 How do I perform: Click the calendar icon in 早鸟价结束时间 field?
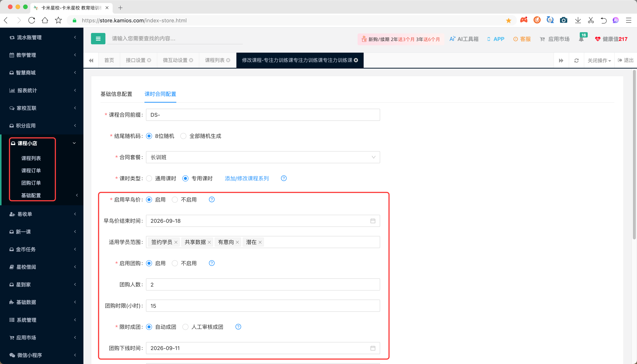pyautogui.click(x=373, y=221)
